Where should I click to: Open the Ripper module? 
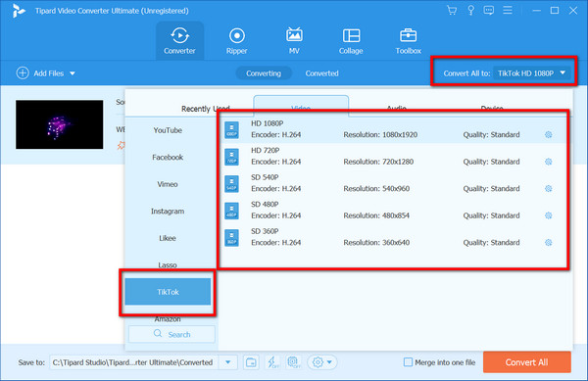(236, 41)
